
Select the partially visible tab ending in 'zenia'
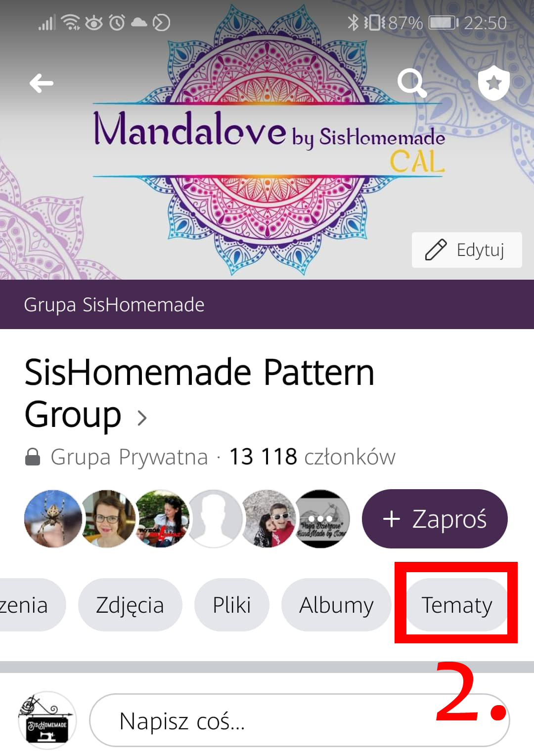[x=29, y=605]
